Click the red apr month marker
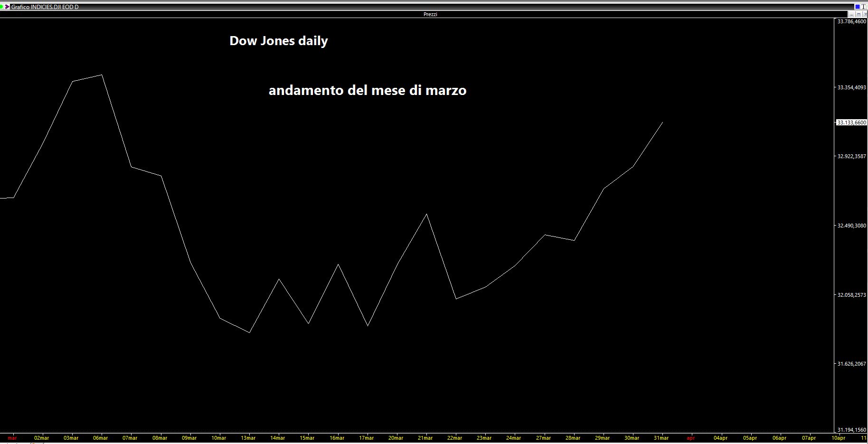 [x=691, y=438]
